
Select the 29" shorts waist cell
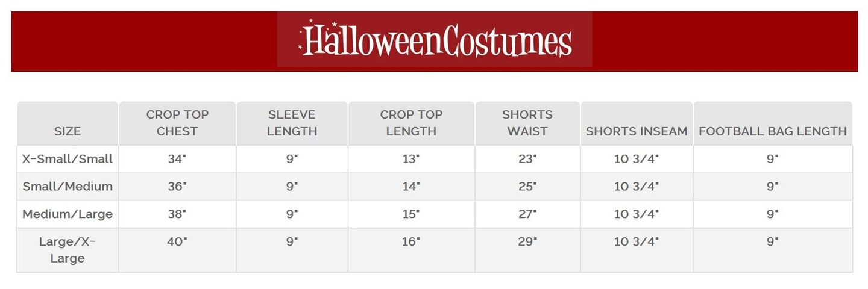(x=527, y=241)
